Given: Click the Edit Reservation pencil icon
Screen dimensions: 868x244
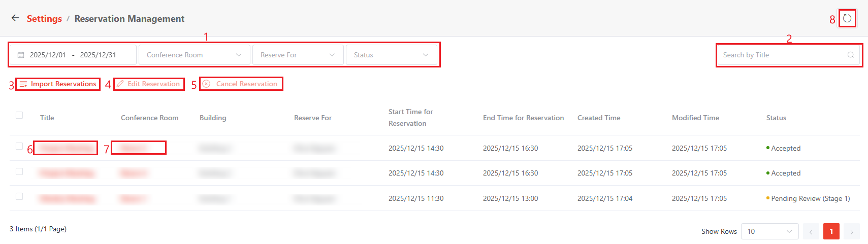Looking at the screenshot, I should pyautogui.click(x=120, y=84).
